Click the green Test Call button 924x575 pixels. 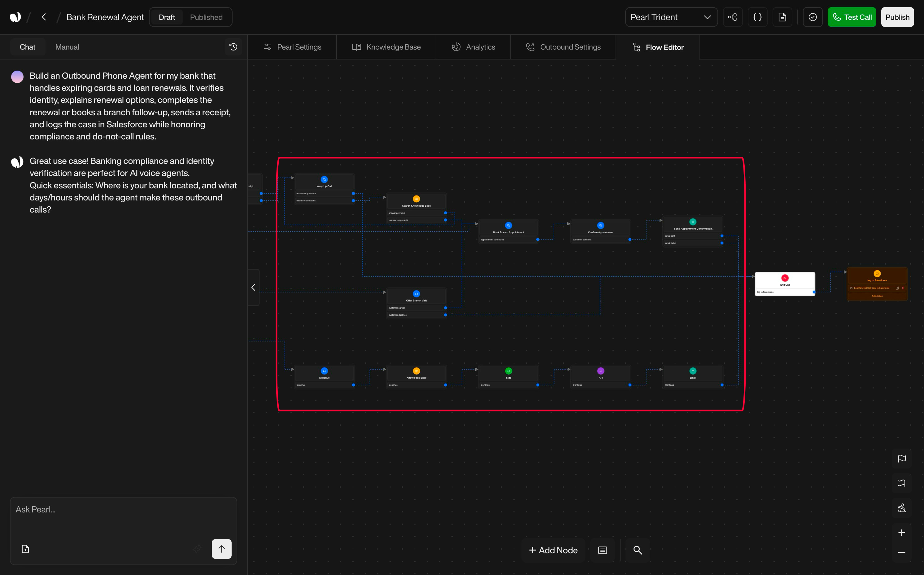(852, 17)
